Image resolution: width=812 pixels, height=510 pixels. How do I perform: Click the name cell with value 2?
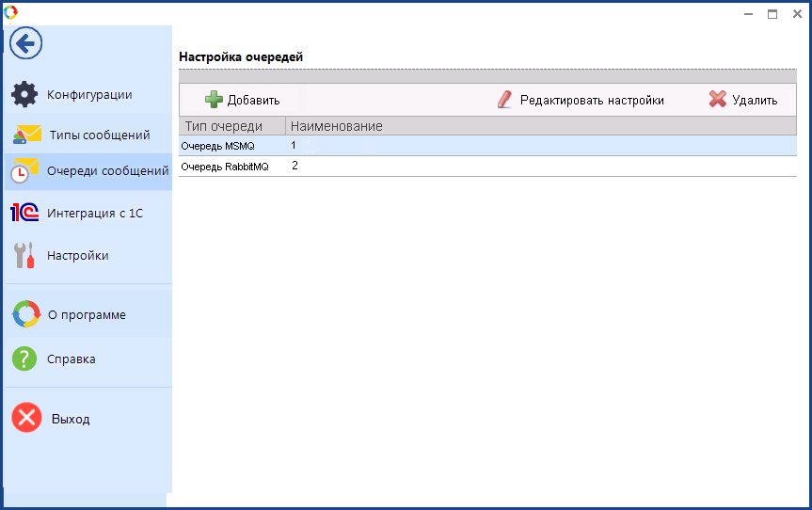[295, 166]
